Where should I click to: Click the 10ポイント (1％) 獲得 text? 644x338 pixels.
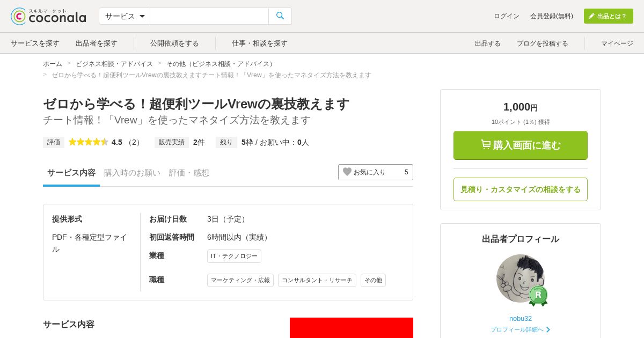(x=521, y=122)
